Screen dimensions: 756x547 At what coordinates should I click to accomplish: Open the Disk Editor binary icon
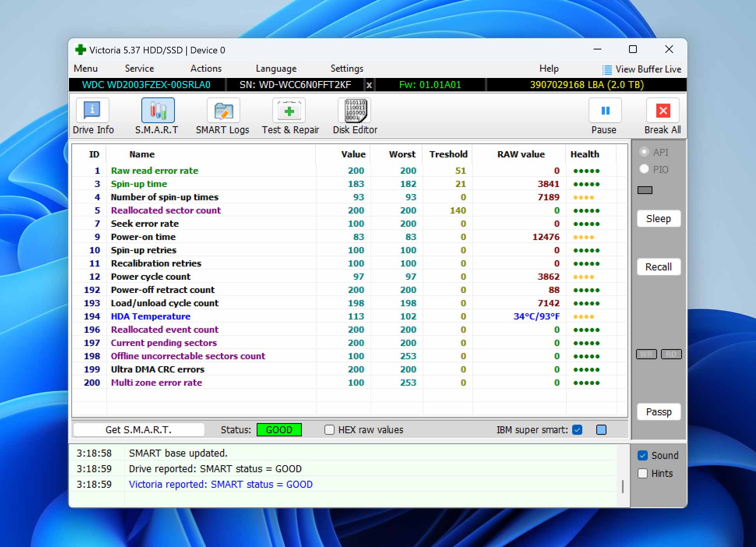[355, 111]
